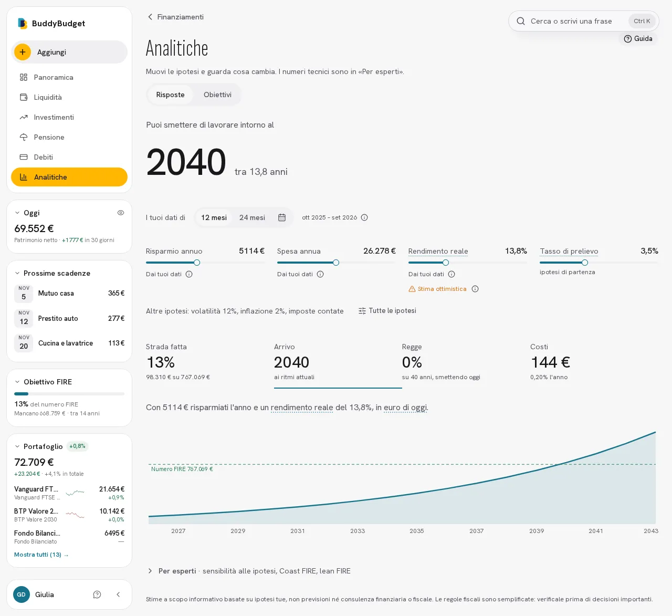Collapse the Prossime scadenze panel
This screenshot has height=616, width=672.
click(17, 273)
